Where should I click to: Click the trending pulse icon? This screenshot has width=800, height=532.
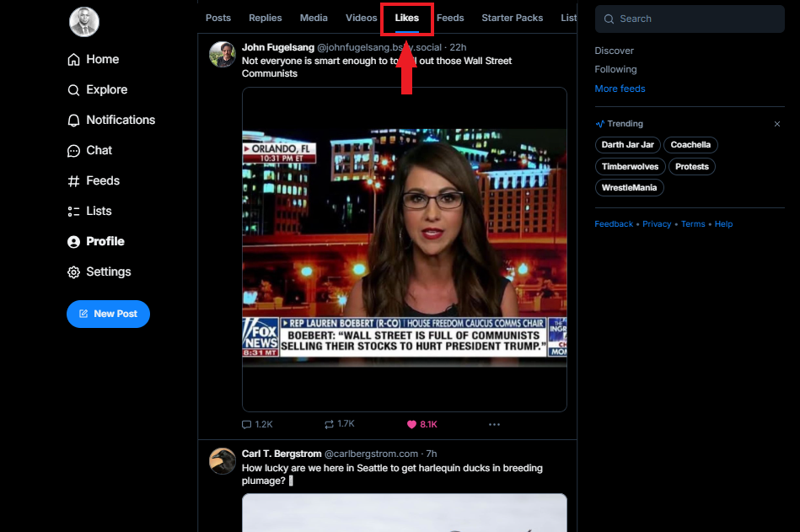click(600, 124)
